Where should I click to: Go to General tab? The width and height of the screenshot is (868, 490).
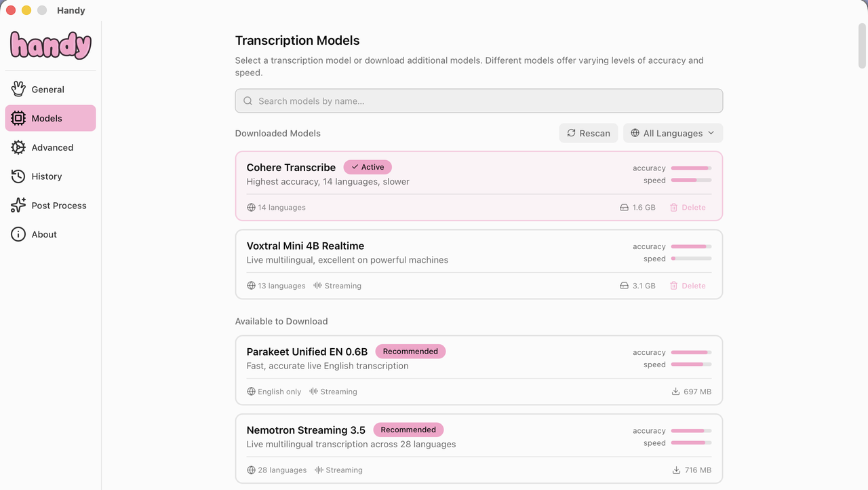coord(50,89)
